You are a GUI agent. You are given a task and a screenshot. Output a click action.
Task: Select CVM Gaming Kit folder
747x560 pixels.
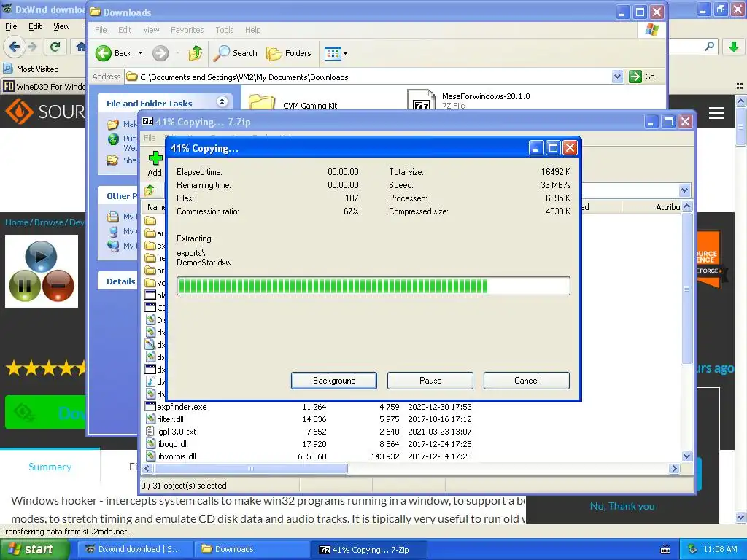click(x=292, y=104)
